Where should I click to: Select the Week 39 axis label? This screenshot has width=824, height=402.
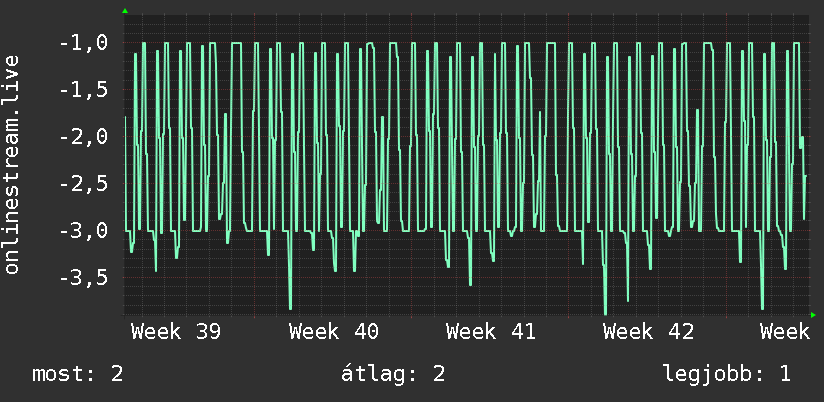(x=176, y=332)
